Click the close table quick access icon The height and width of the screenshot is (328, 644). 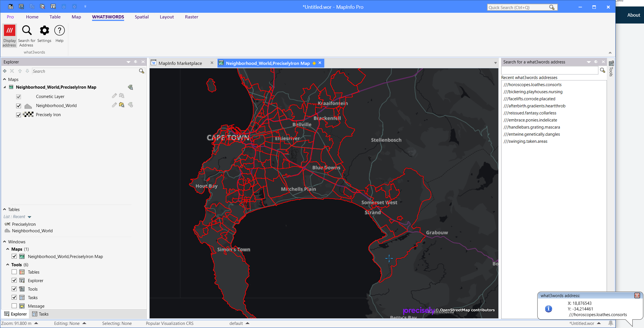(x=42, y=7)
